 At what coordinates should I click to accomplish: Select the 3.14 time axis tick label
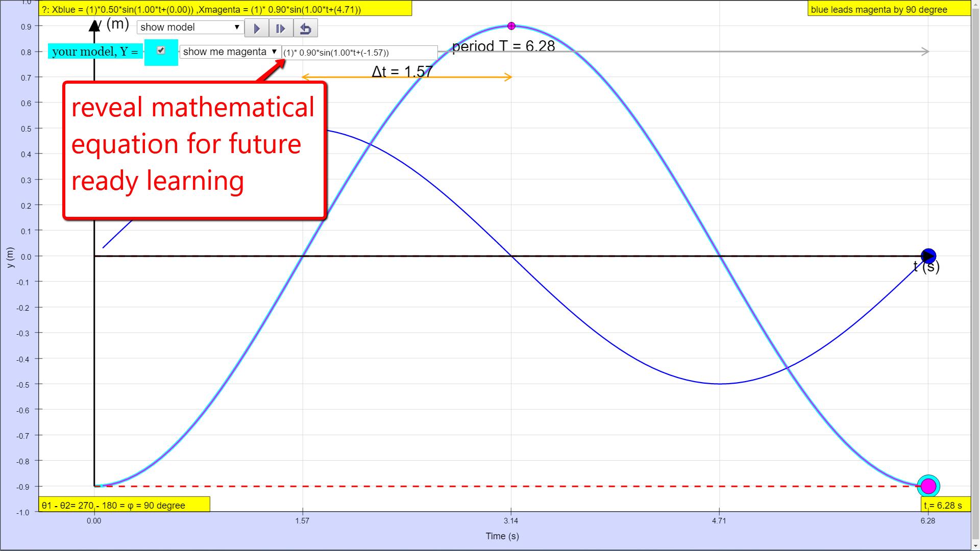pyautogui.click(x=511, y=521)
